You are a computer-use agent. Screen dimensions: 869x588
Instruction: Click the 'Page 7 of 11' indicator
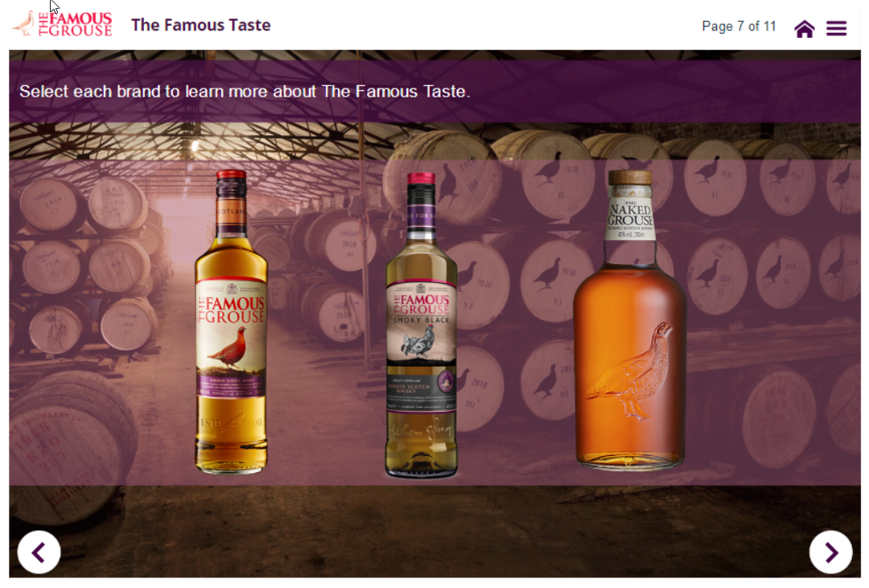[x=739, y=26]
